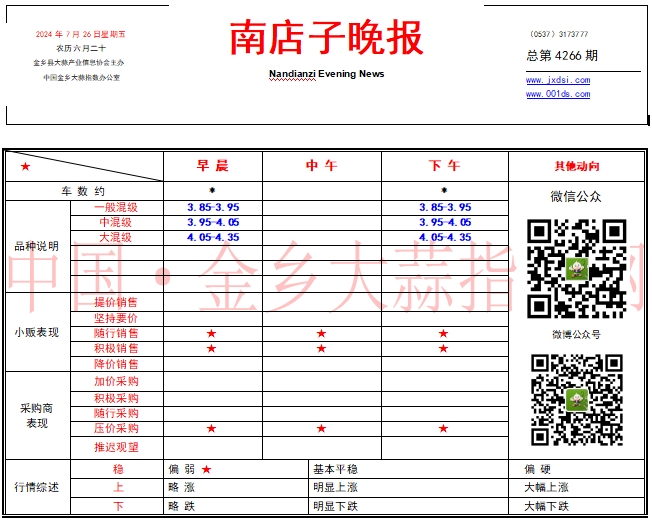Click the 压价采购 star in the 中午 column
The height and width of the screenshot is (523, 652).
[321, 428]
